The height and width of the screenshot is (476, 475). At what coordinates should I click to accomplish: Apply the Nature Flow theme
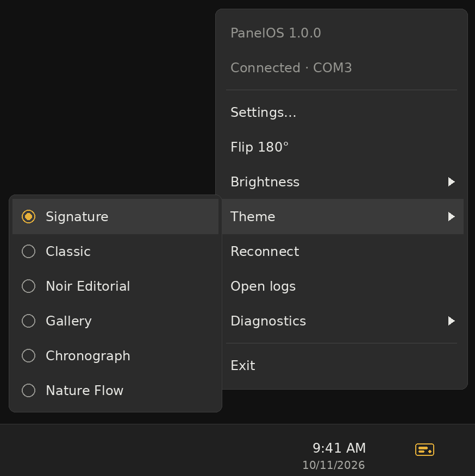pos(115,390)
